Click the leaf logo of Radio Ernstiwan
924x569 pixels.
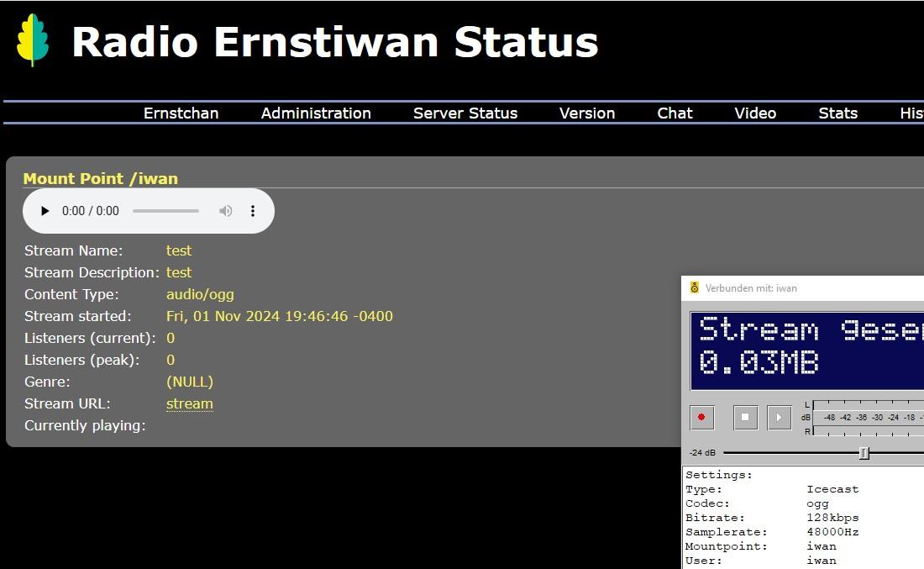33,40
